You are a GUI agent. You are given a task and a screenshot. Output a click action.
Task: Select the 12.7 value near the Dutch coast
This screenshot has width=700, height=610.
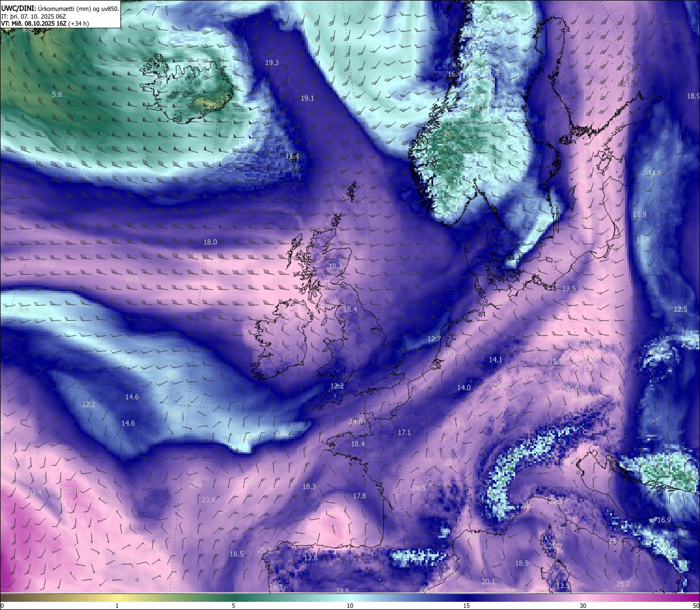point(434,339)
